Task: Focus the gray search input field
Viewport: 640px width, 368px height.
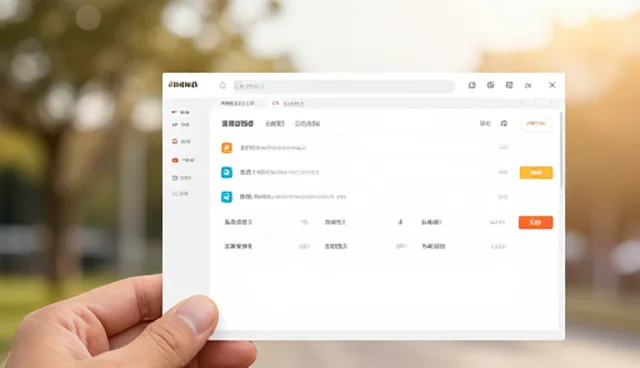Action: (x=344, y=86)
